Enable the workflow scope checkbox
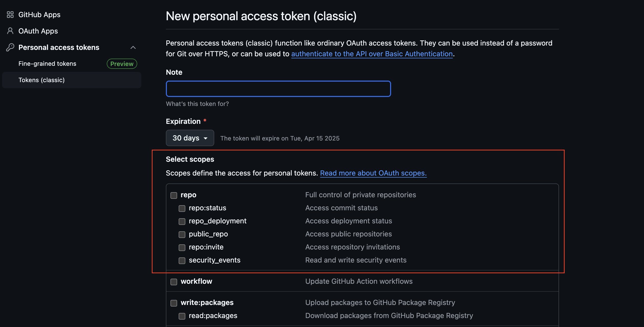644x327 pixels. 174,282
